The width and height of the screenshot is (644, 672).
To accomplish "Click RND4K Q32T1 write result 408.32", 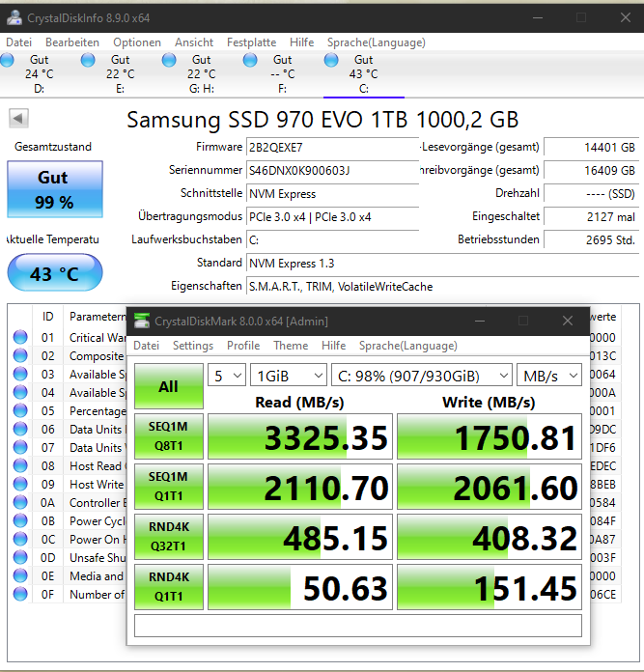I will point(490,537).
